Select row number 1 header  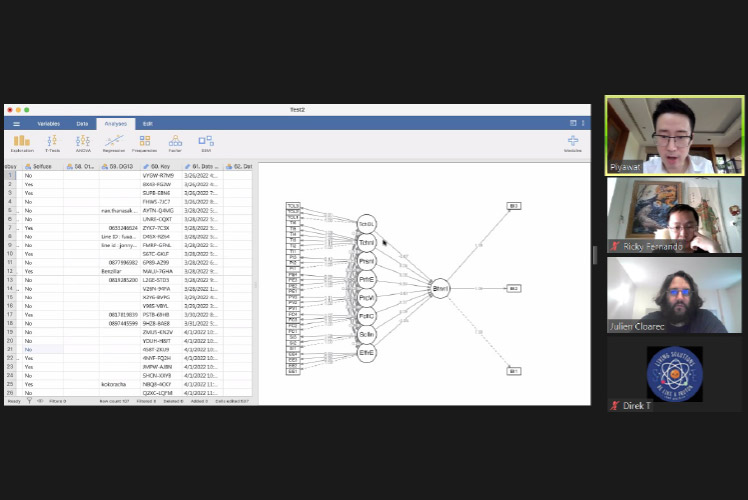click(x=10, y=175)
